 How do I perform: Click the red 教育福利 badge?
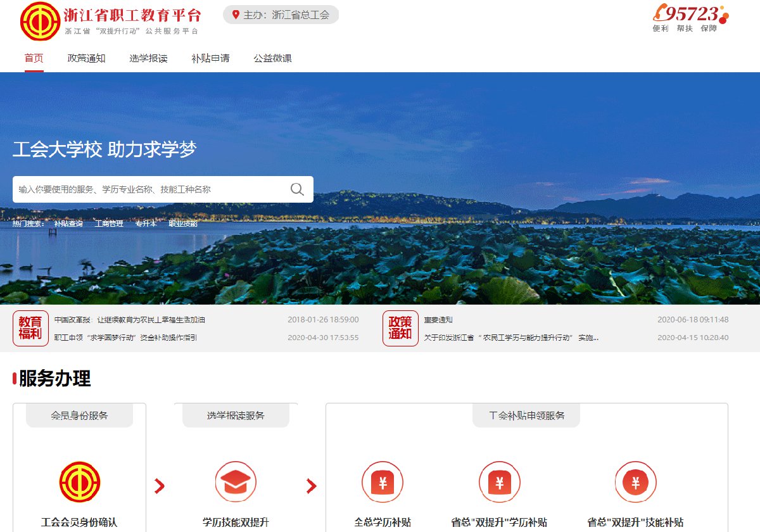(x=30, y=328)
